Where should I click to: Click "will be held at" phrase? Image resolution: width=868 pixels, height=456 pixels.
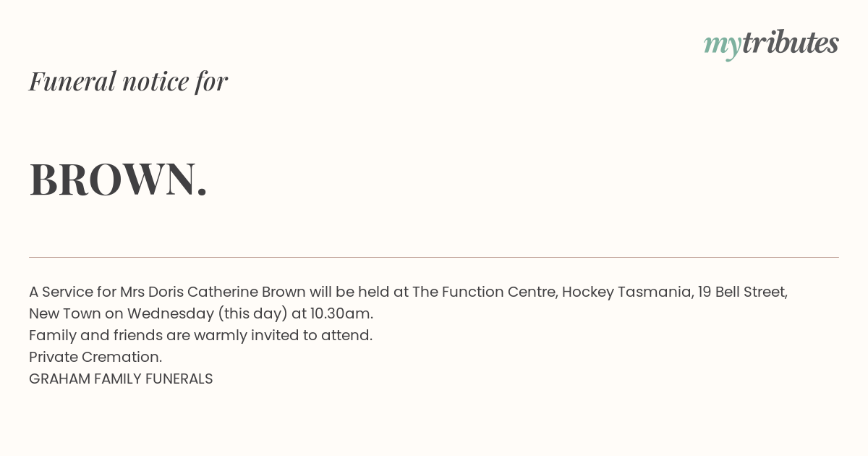[359, 292]
